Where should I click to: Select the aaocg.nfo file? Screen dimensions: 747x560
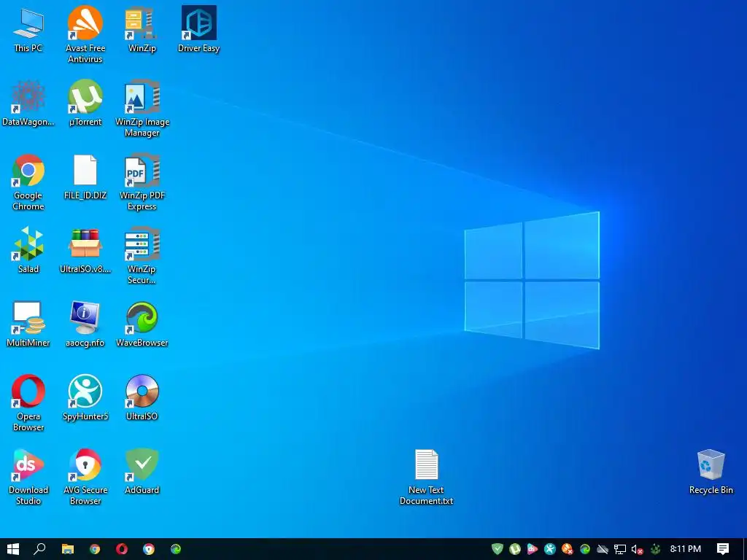[x=85, y=324]
